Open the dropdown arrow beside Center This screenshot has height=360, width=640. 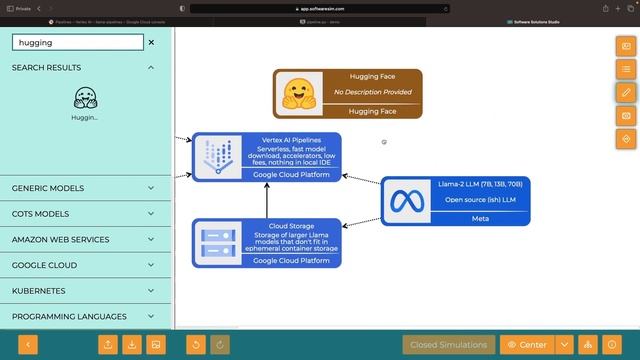tap(564, 345)
